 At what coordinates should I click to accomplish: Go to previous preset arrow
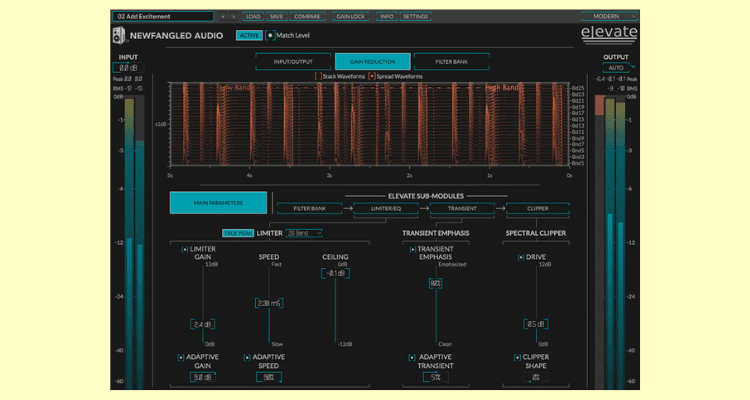click(223, 16)
